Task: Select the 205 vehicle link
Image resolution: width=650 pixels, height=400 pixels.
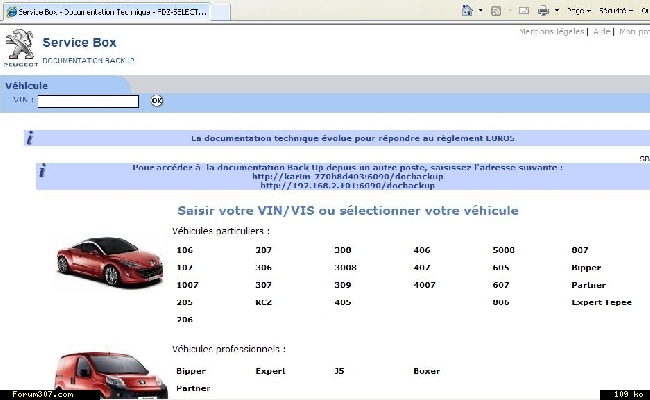Action: [184, 302]
